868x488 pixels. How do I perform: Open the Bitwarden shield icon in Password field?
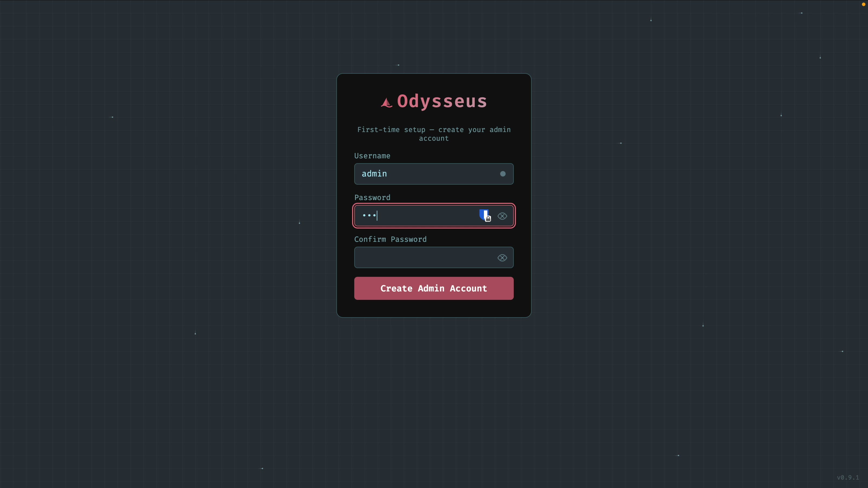point(485,215)
